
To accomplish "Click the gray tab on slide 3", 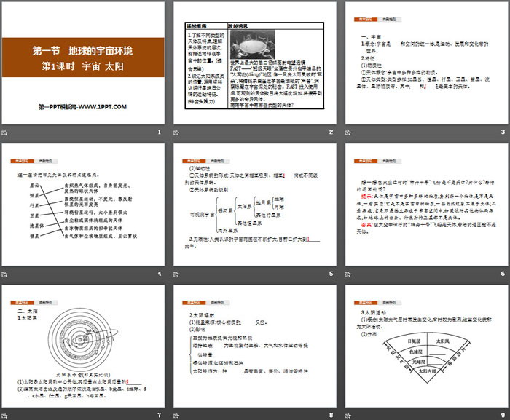I will pos(389,20).
